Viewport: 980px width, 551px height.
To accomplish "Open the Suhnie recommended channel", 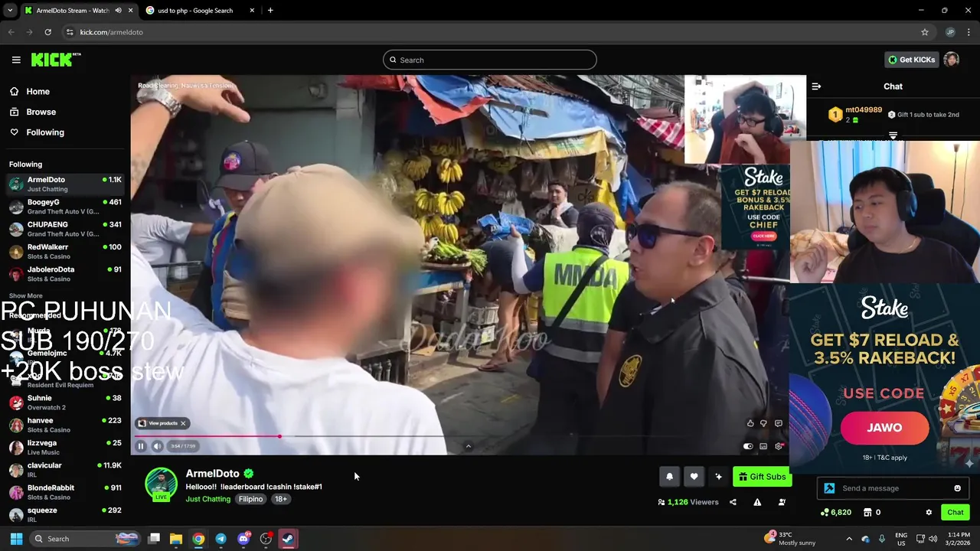I will point(65,403).
